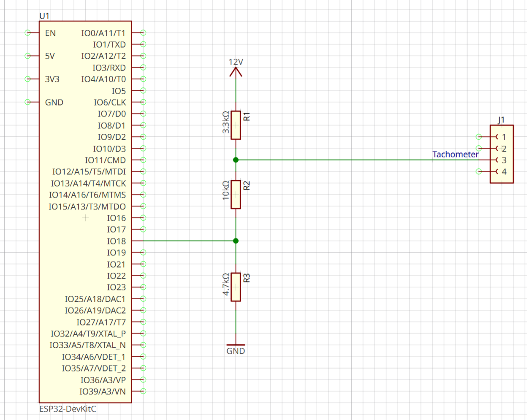
Task: Click the IO0/A11/T1 pin endpoint
Action: (x=143, y=33)
